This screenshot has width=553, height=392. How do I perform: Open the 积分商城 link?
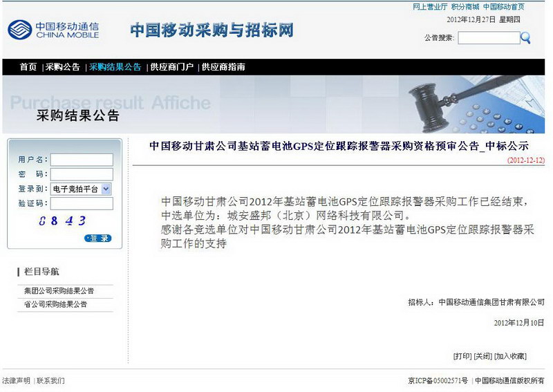(465, 7)
